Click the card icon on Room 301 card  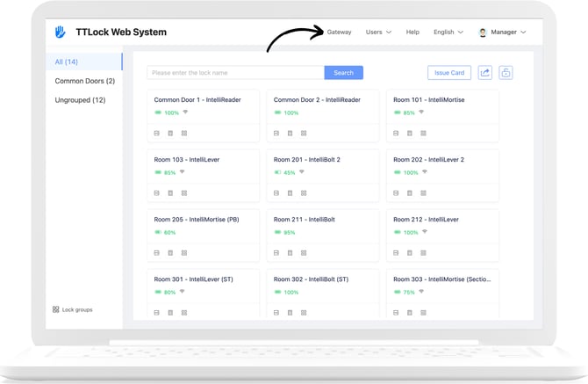tap(157, 313)
